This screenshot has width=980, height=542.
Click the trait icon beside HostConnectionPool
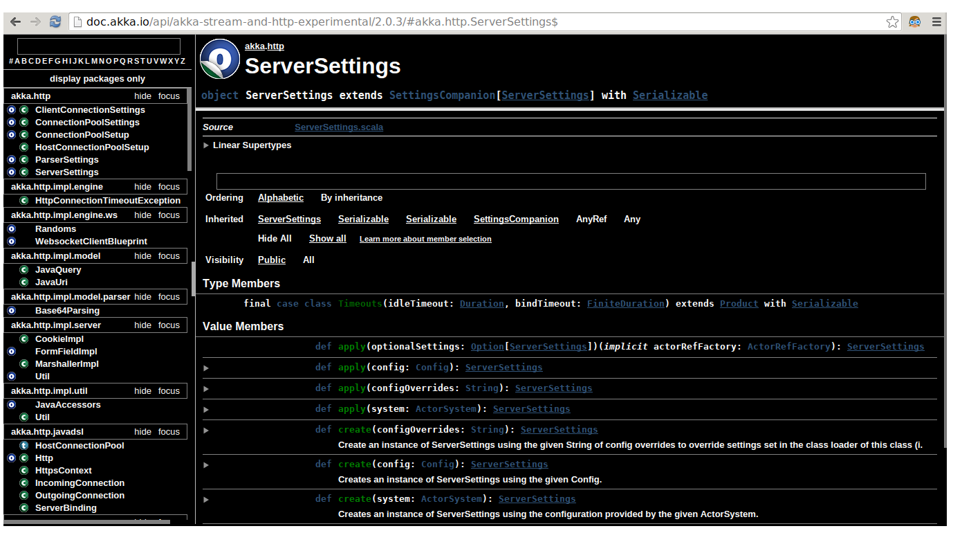pos(24,446)
